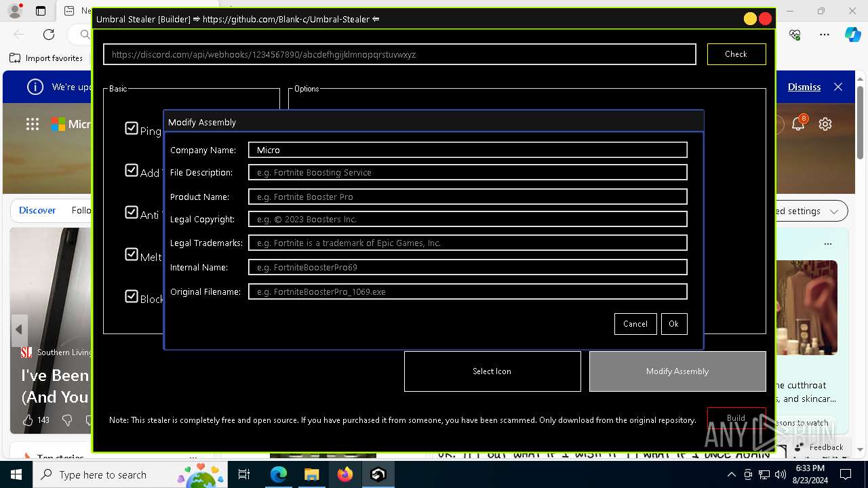The height and width of the screenshot is (488, 868).
Task: Open Edge page settings gear
Action: coord(825,124)
